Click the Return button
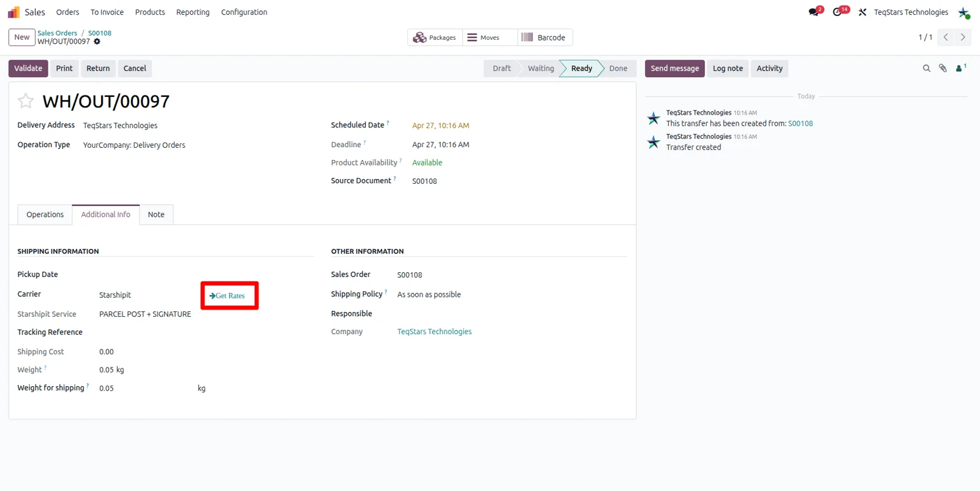Viewport: 980px width, 491px height. click(98, 69)
